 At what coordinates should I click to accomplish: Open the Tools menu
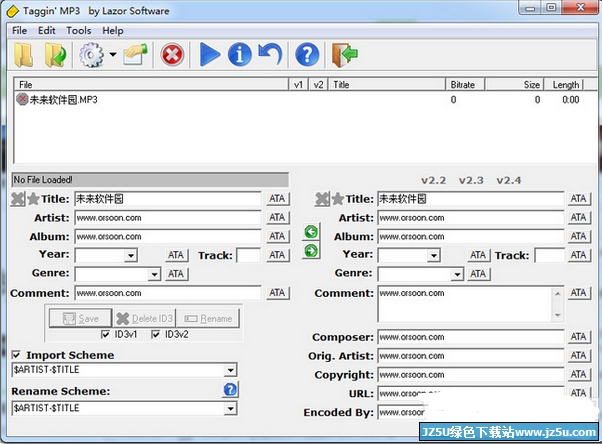pyautogui.click(x=79, y=31)
